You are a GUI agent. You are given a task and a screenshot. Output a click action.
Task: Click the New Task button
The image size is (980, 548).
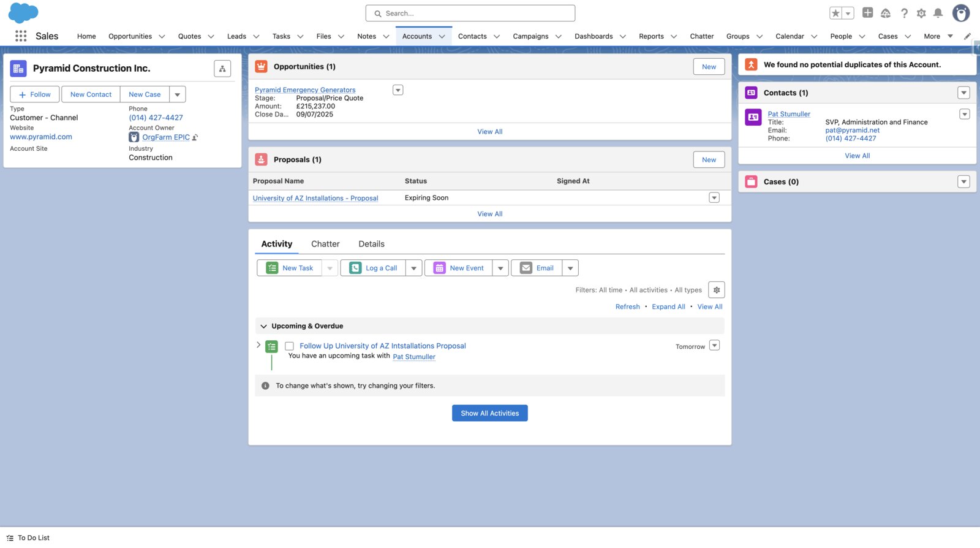click(289, 268)
